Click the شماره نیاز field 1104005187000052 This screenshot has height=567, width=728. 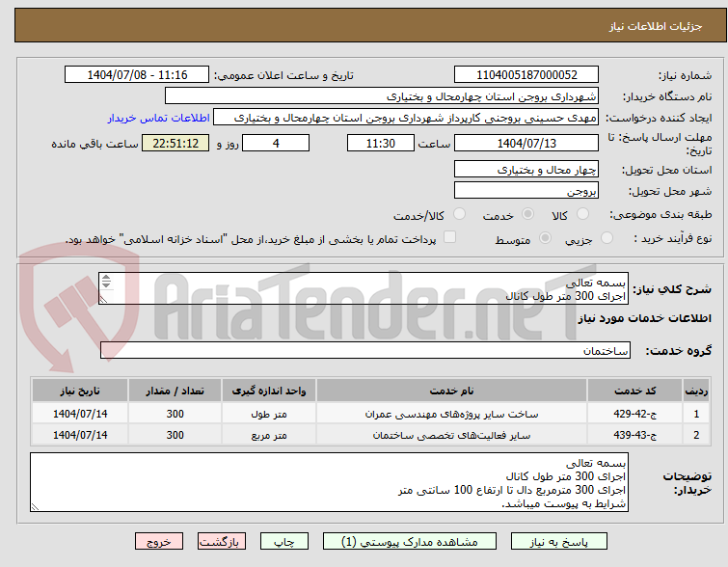526,75
